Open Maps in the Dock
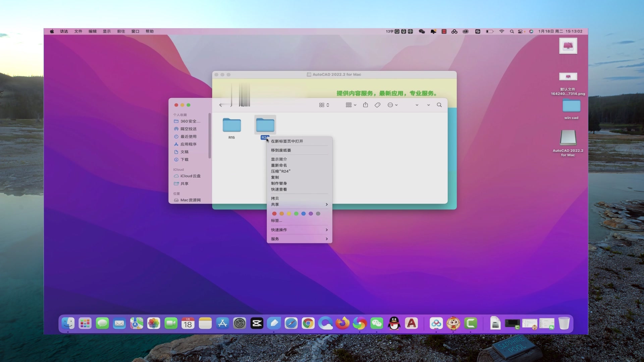The width and height of the screenshot is (644, 362). 137,323
